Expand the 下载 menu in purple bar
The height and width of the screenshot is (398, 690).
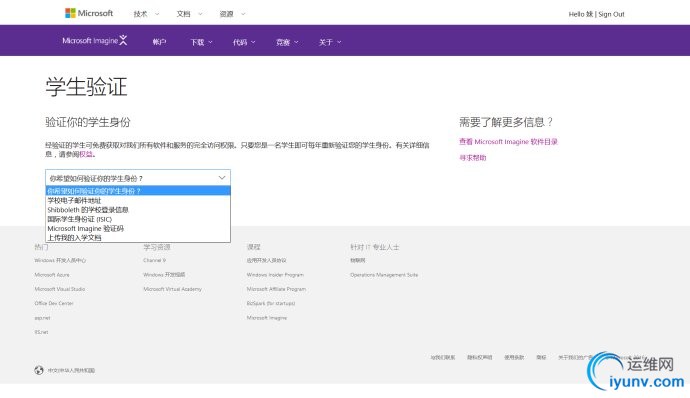pos(202,42)
